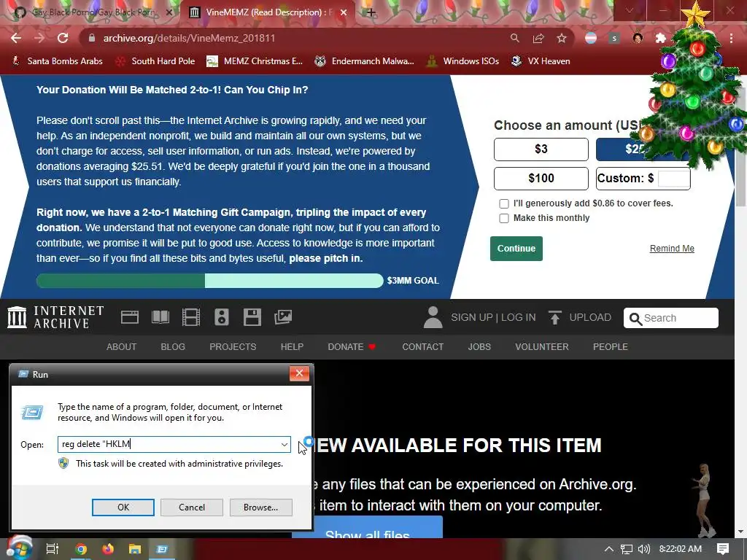Open volume control tray icon
747x560 pixels.
[644, 549]
